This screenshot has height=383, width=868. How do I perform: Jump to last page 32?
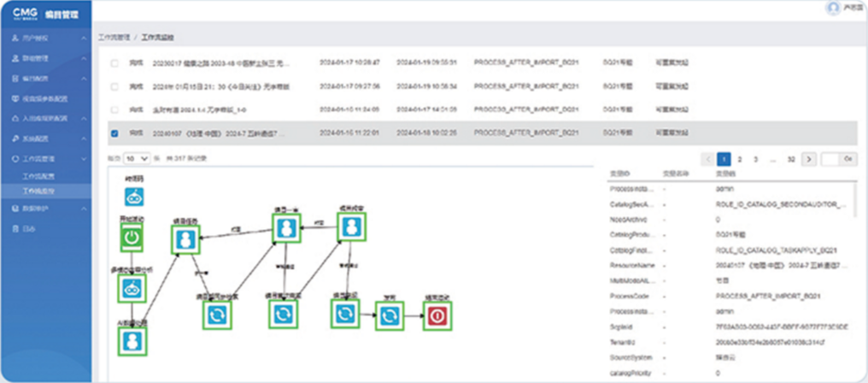tap(791, 159)
